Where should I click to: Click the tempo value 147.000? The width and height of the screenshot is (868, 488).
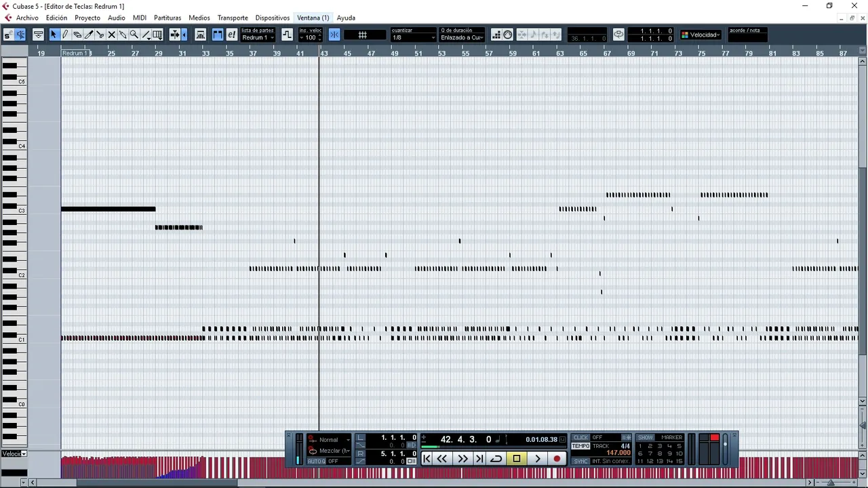(x=618, y=453)
